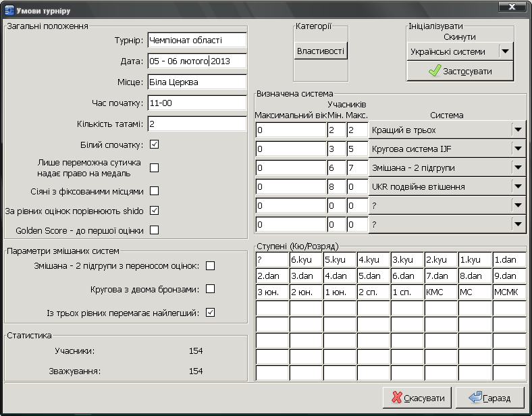Uncheck За рівних оцінок порівнюють shido
The width and height of the screenshot is (532, 416).
154,211
